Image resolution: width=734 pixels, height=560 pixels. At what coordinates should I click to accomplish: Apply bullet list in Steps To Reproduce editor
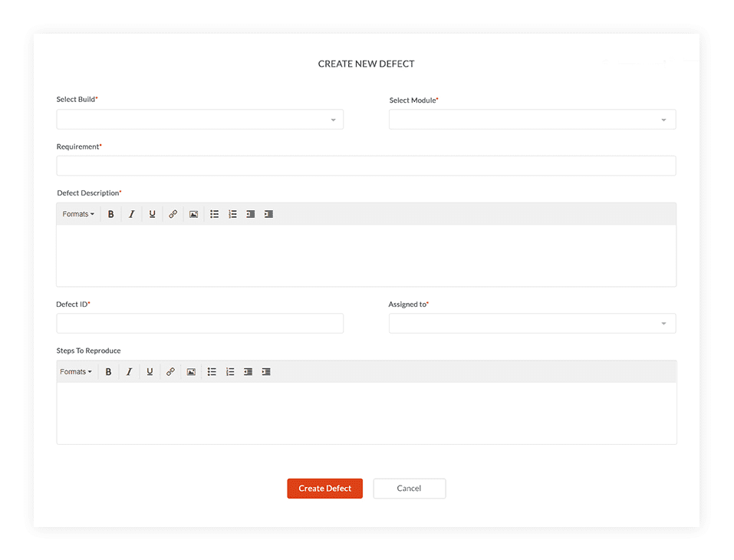point(212,372)
